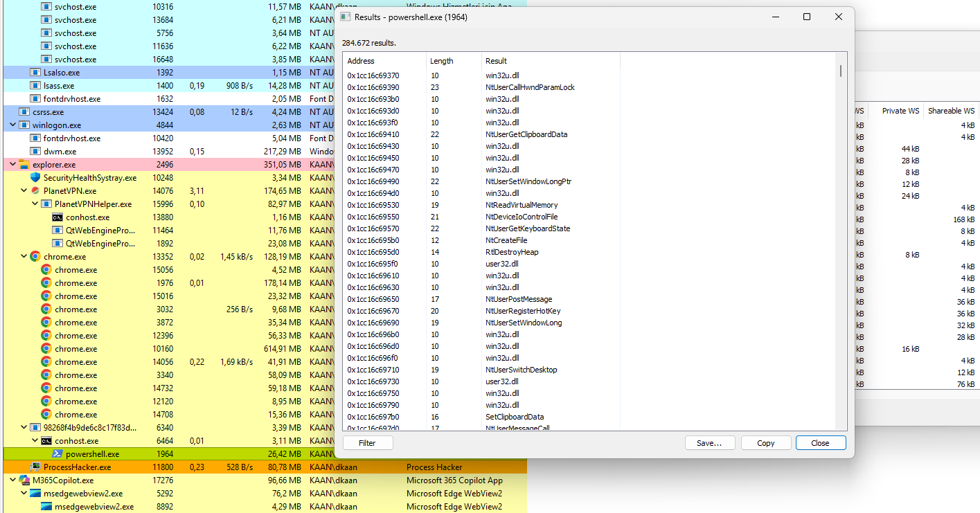Click the PlanetVPNHelper.exe process icon

[46, 204]
